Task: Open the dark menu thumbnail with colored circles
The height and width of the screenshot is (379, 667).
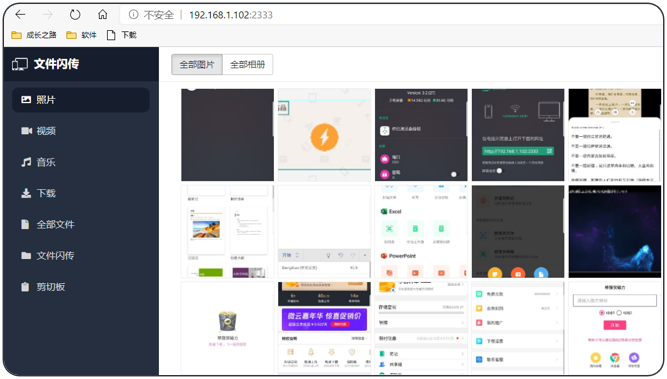Action: [x=518, y=231]
